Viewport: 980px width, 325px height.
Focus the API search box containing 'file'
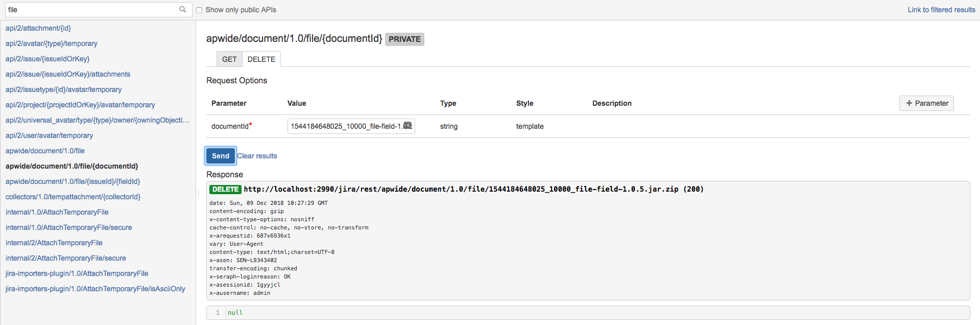click(92, 10)
